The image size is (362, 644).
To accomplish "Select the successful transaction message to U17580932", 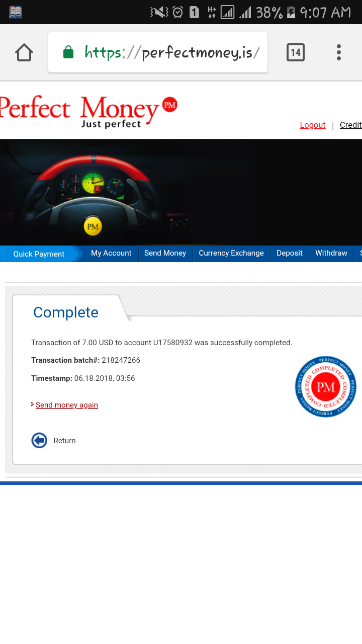I will 162,343.
